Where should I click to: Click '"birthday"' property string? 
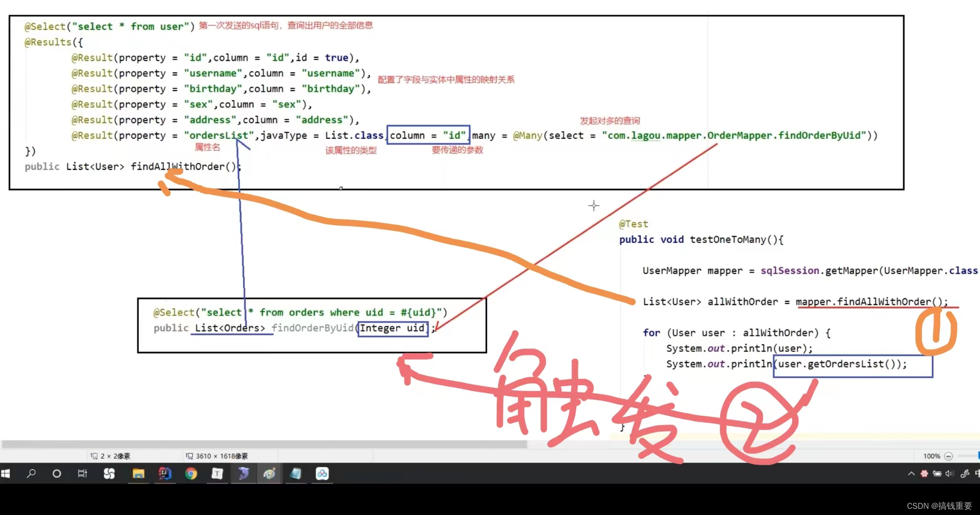pos(213,89)
